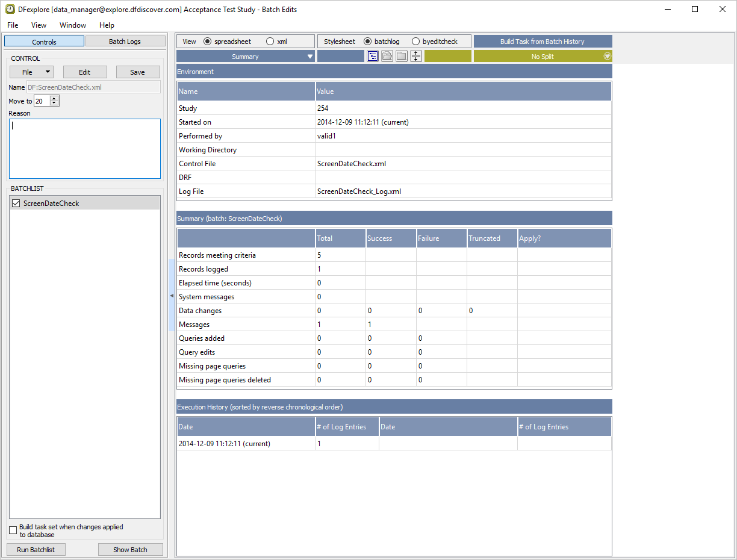Image resolution: width=737 pixels, height=560 pixels.
Task: Click the tree list view icon
Action: [373, 56]
